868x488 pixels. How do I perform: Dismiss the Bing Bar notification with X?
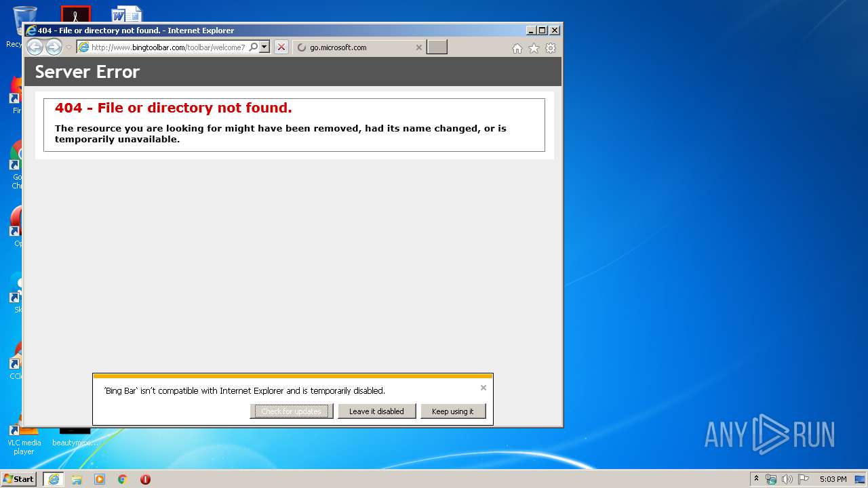click(x=484, y=388)
